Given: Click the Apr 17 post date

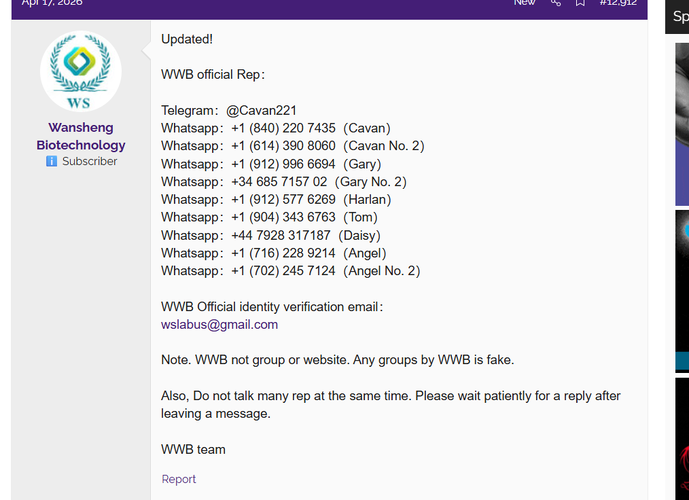Looking at the screenshot, I should point(52,3).
